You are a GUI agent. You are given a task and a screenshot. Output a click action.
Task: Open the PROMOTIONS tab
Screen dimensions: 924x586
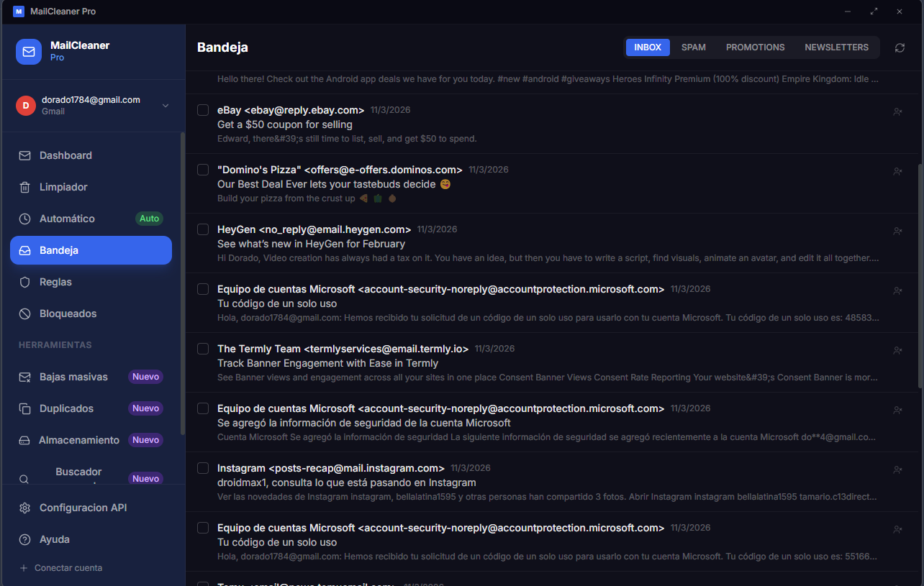coord(755,47)
